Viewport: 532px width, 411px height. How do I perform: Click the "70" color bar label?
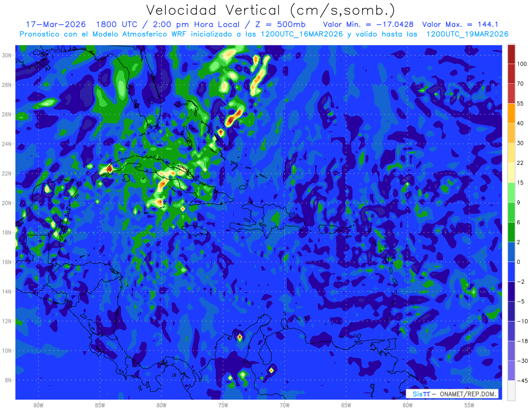(x=520, y=84)
